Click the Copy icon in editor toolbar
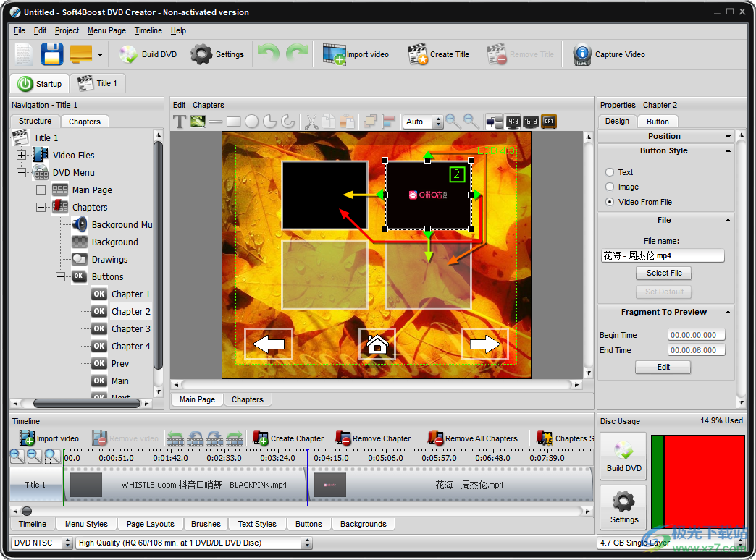Image resolution: width=756 pixels, height=560 pixels. (329, 122)
